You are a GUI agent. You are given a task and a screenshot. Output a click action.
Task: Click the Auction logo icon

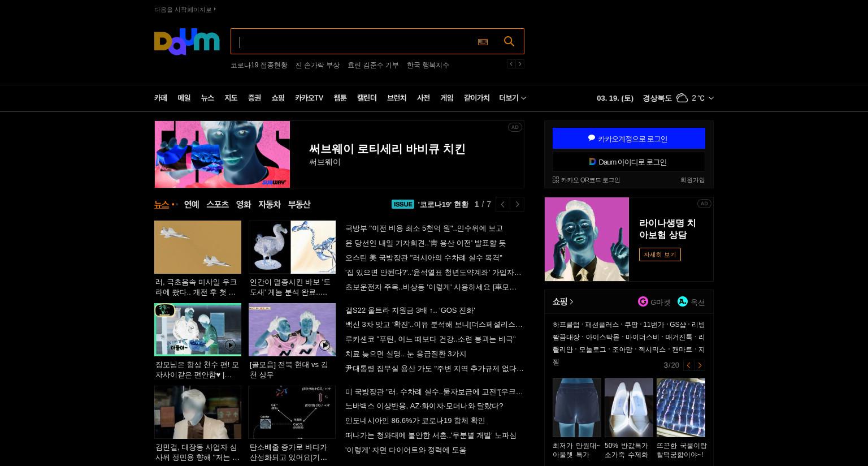click(683, 301)
